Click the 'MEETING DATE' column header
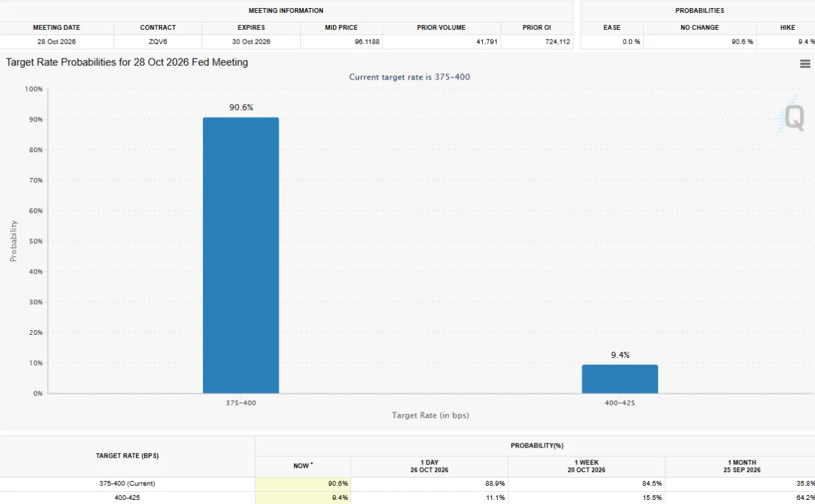Image resolution: width=815 pixels, height=504 pixels. [57, 28]
